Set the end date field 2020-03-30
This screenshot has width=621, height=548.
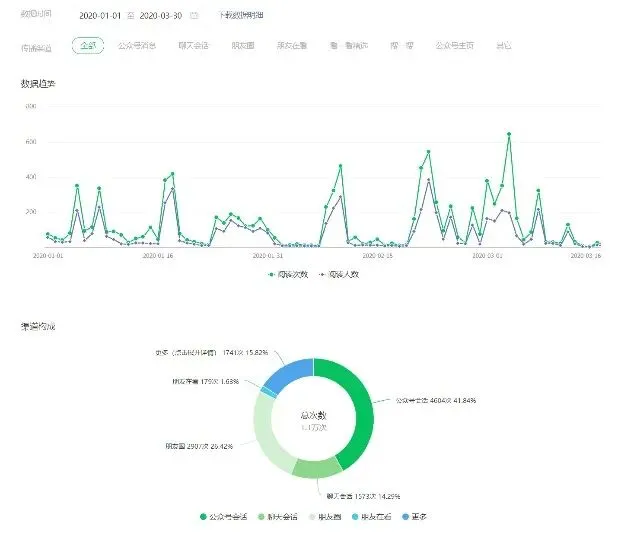161,16
